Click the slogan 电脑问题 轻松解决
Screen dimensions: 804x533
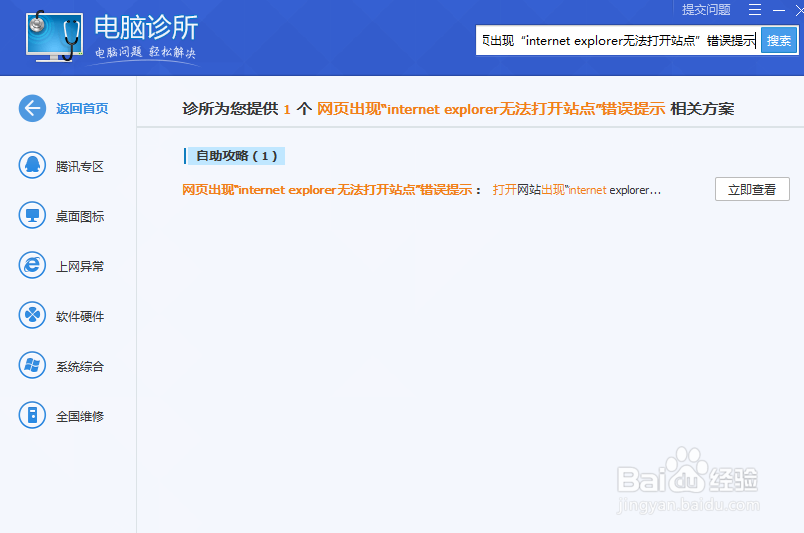click(146, 52)
